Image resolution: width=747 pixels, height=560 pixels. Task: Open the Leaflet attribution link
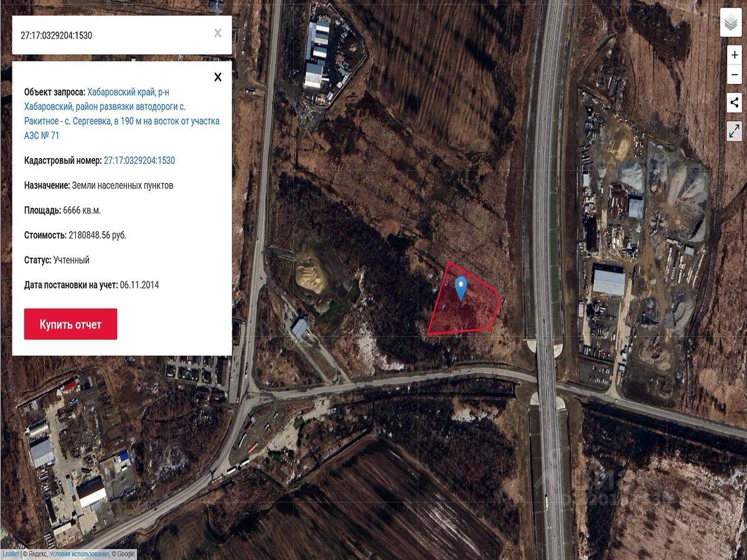click(x=11, y=554)
